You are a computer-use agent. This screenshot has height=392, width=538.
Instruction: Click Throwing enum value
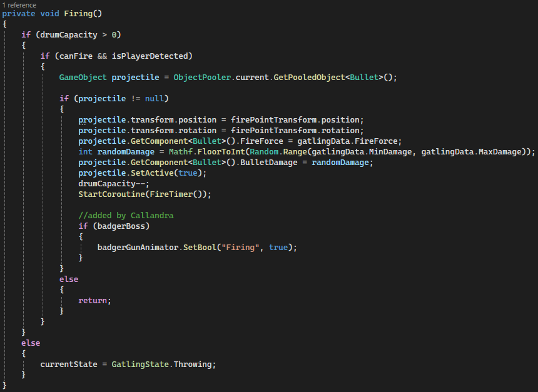[193, 364]
